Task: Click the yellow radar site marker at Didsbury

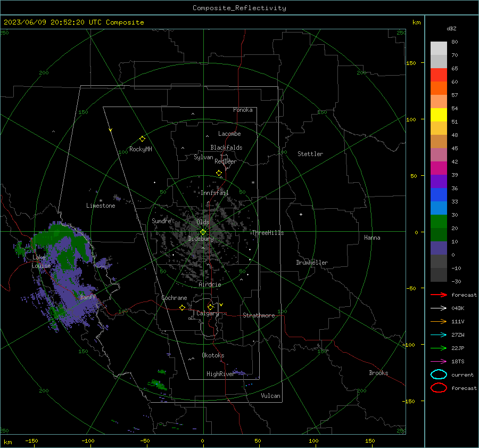Action: [203, 232]
